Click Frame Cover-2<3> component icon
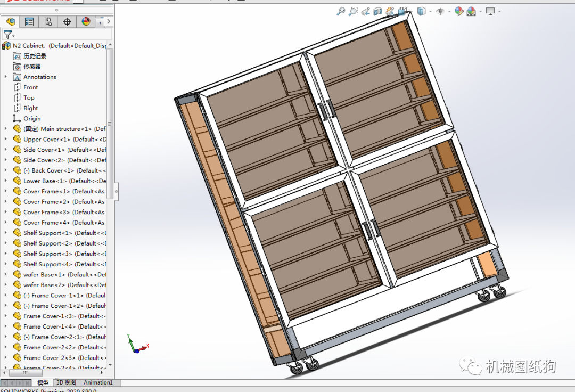Viewport: 575px width, 392px height. click(17, 357)
